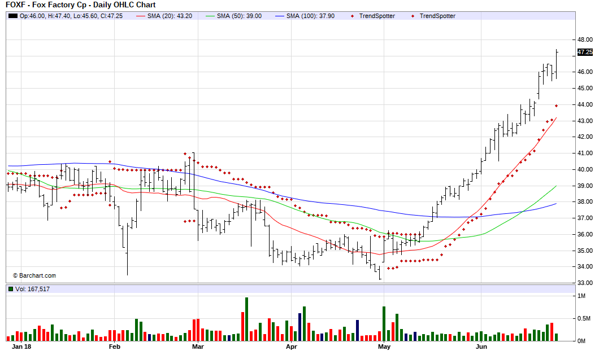Click the 38.00 price axis label

(585, 202)
